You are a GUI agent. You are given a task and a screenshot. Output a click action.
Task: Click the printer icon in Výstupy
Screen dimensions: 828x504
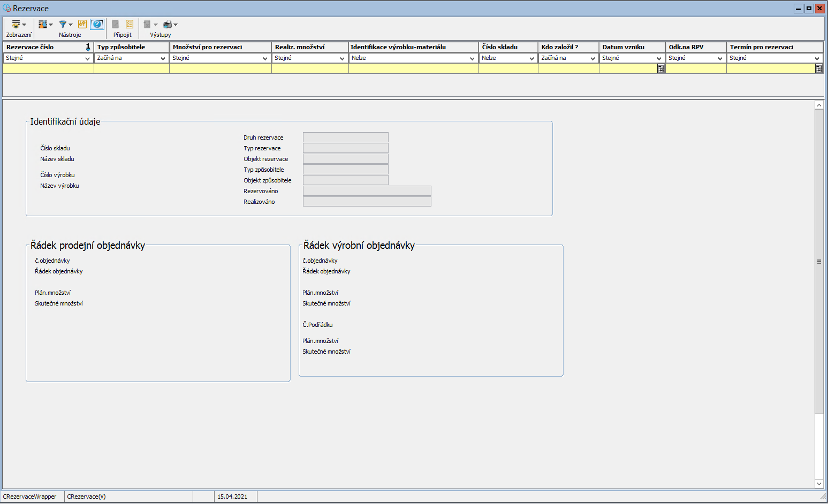click(169, 25)
